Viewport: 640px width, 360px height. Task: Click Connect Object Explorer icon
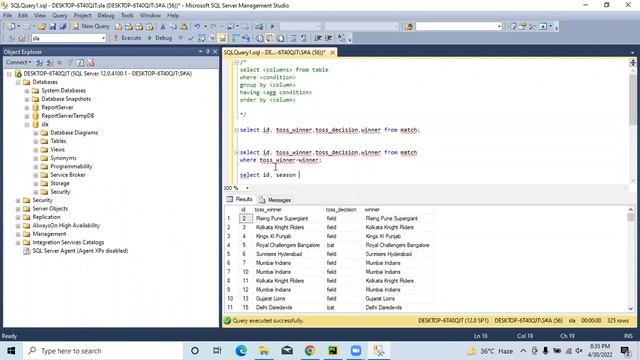[x=39, y=62]
